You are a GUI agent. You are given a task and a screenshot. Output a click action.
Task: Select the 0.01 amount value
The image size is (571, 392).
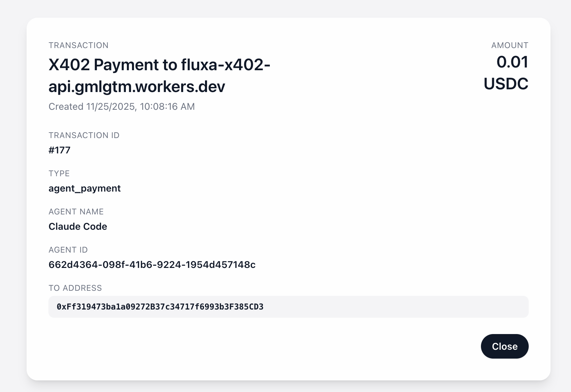tap(512, 62)
